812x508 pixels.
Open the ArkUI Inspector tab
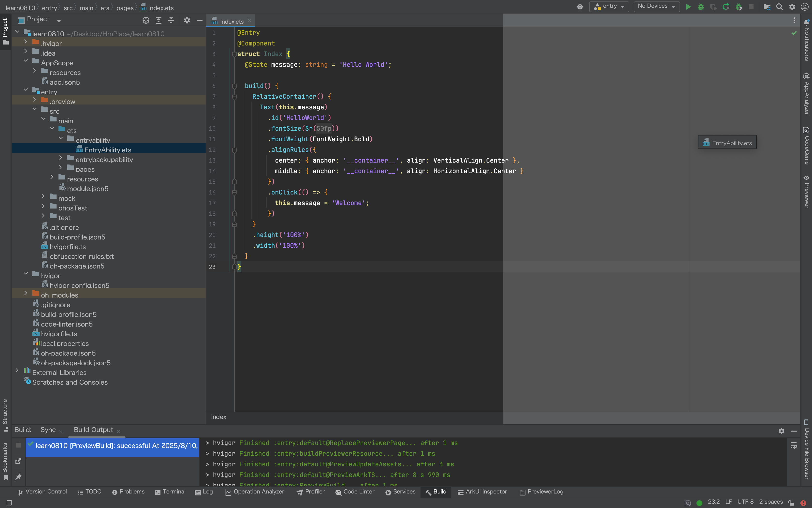pos(482,492)
